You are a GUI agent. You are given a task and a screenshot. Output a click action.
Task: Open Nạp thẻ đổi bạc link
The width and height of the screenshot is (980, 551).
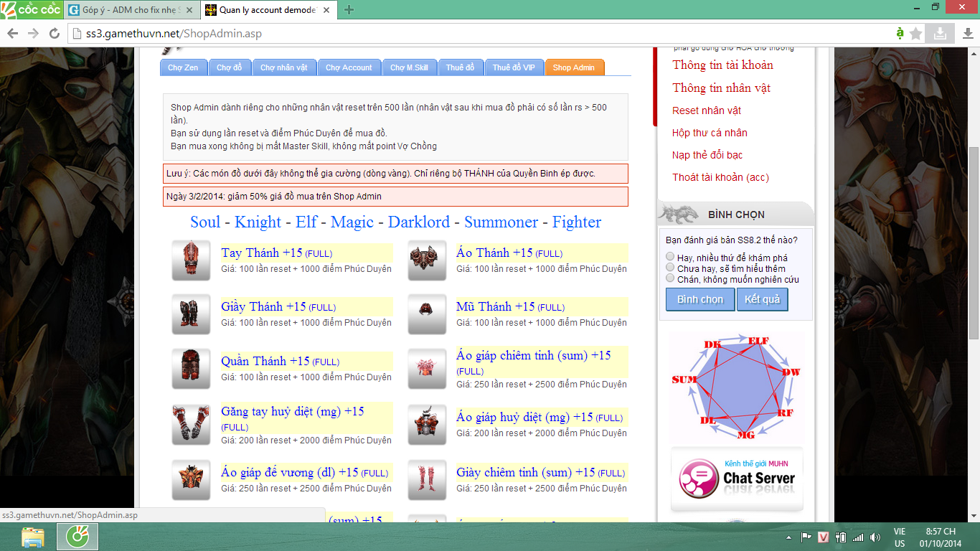point(707,155)
